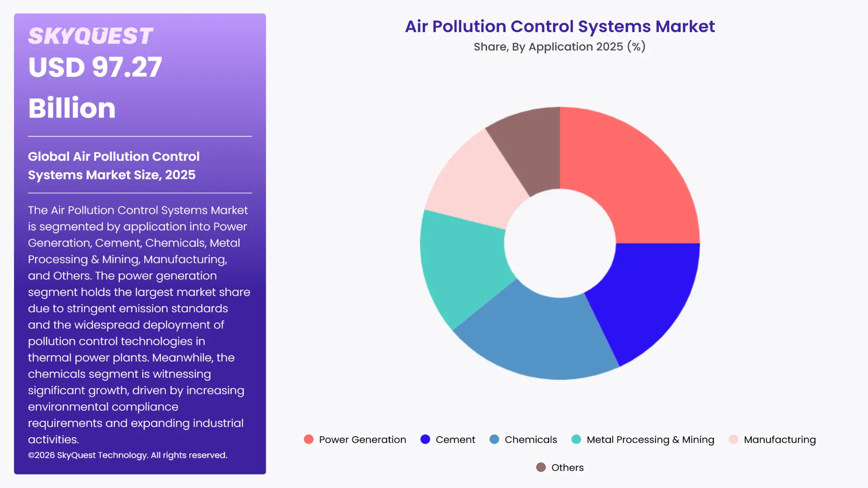Toggle the Others legend label
Viewport: 868px width, 488px height.
pos(567,468)
